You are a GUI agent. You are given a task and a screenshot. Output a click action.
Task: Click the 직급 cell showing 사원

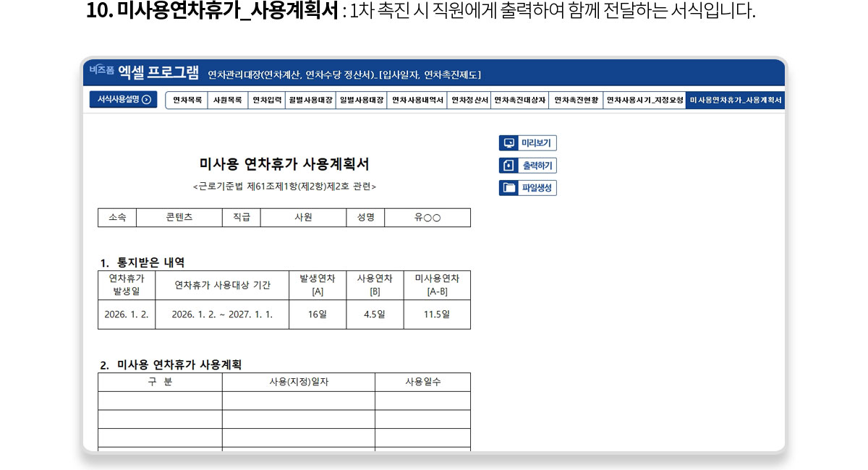[303, 218]
